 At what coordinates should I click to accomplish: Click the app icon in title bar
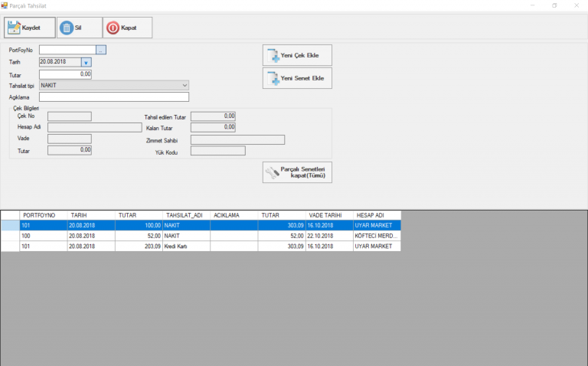coord(5,5)
